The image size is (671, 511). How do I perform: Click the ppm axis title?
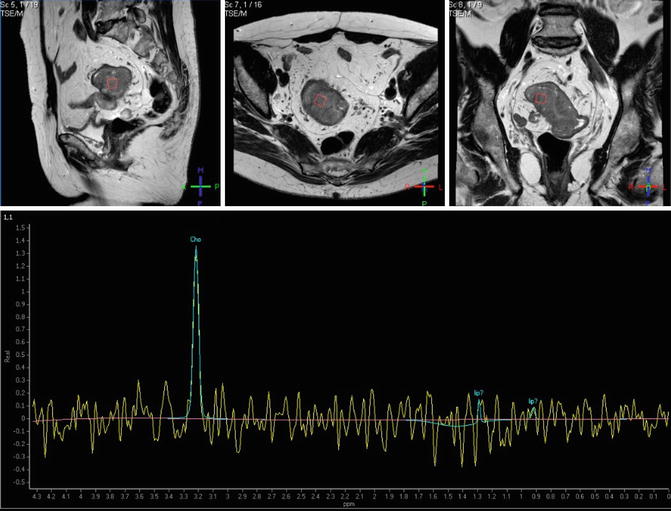pos(348,503)
